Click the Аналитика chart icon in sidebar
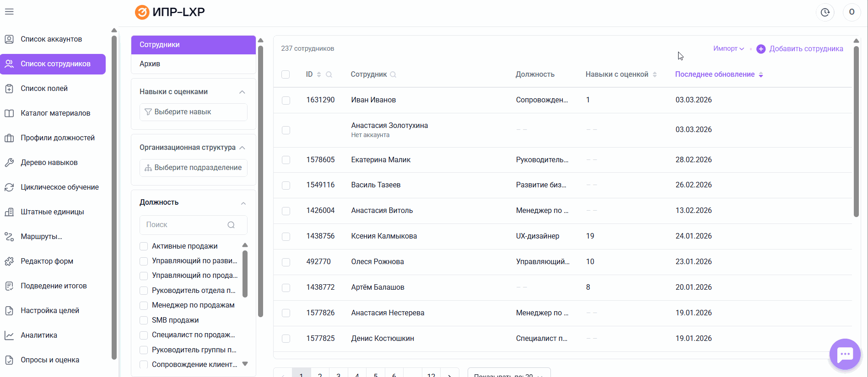Viewport: 868px width, 377px height. 9,335
